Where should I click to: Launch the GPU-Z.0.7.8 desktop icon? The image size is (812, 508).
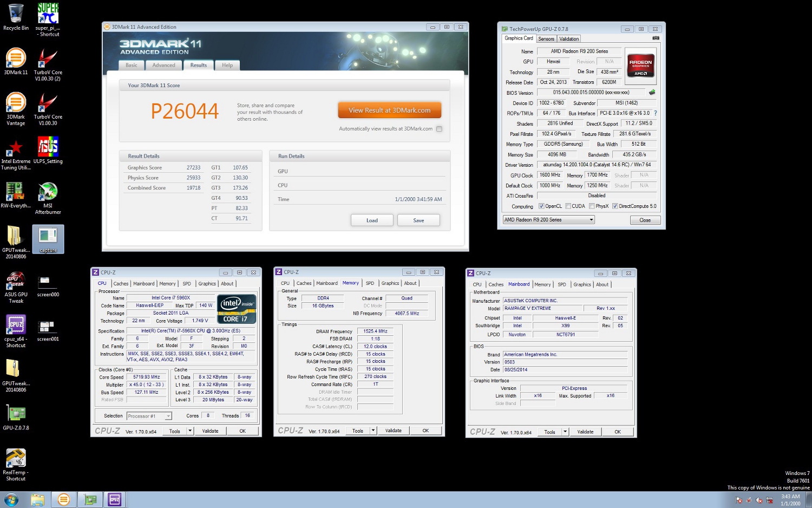(16, 416)
